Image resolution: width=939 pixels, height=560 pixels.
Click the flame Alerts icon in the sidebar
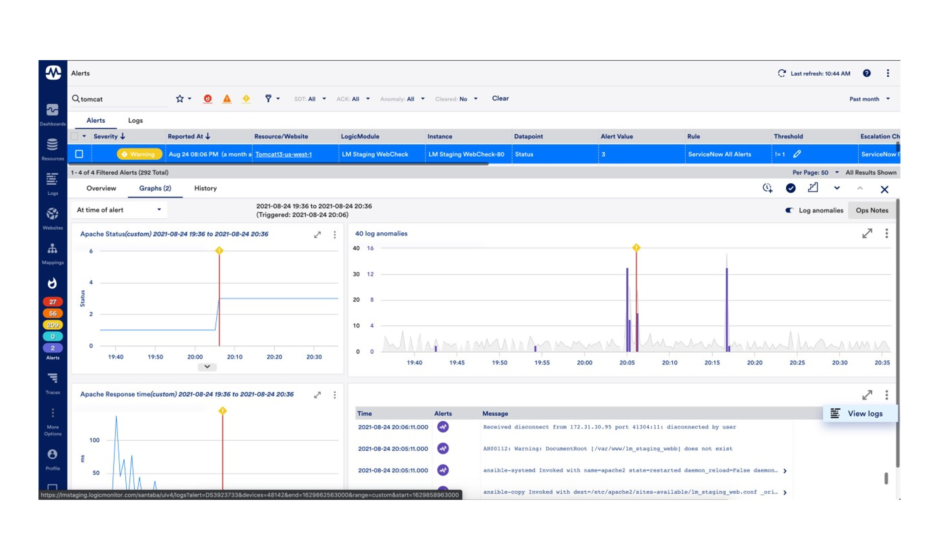click(x=52, y=283)
